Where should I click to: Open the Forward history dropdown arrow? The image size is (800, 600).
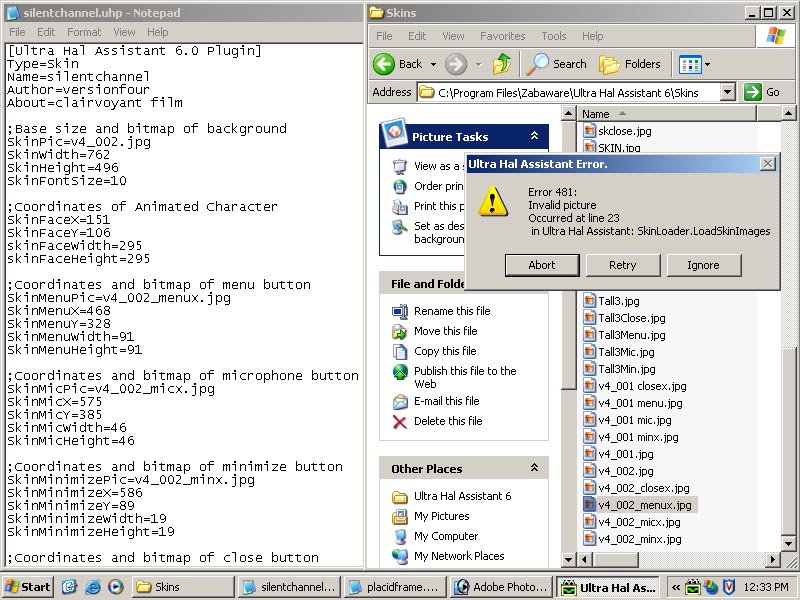pyautogui.click(x=479, y=64)
